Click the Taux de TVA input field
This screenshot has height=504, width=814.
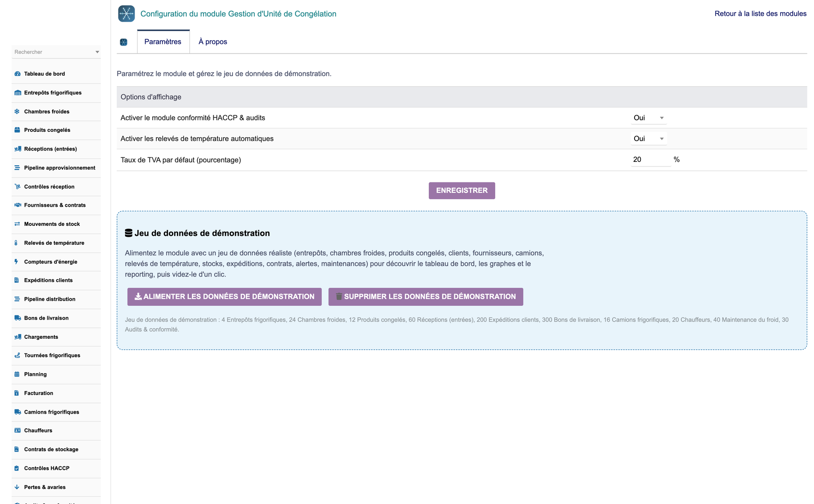[x=650, y=160]
